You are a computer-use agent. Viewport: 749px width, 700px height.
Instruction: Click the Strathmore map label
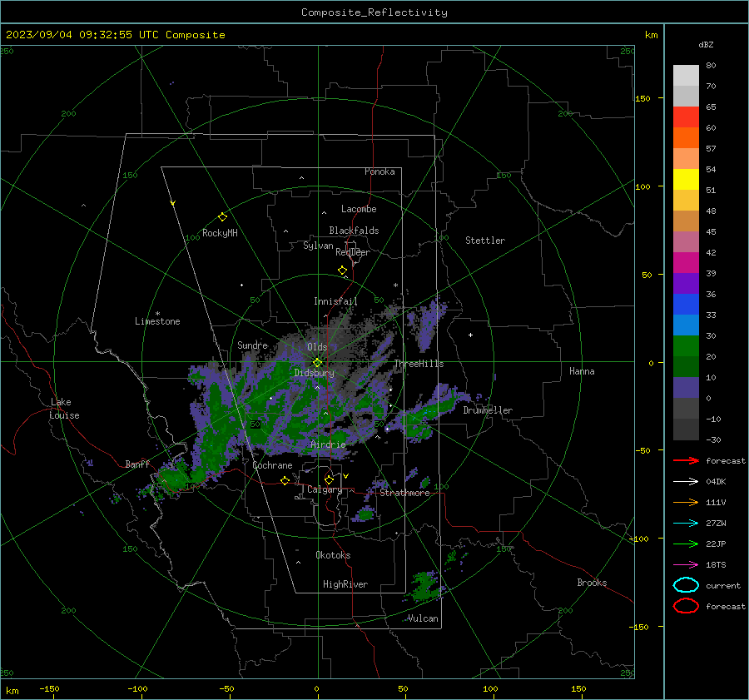404,493
